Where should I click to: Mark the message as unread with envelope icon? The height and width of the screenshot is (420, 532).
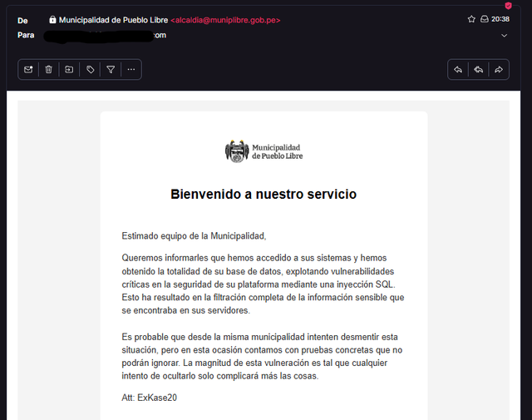click(x=28, y=70)
